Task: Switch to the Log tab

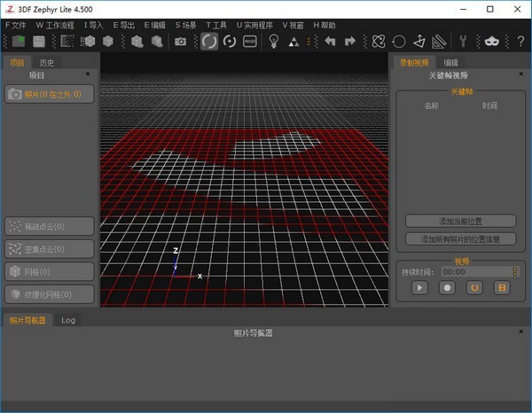Action: click(68, 320)
